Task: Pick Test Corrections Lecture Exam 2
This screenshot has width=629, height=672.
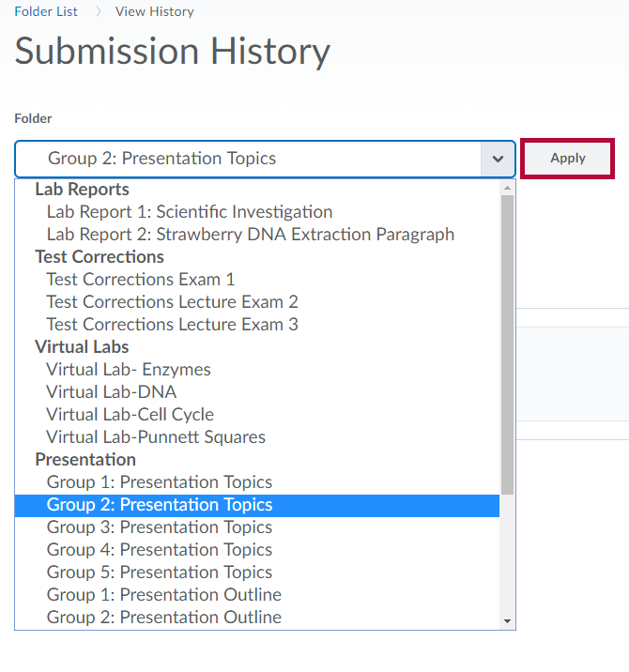Action: tap(172, 302)
